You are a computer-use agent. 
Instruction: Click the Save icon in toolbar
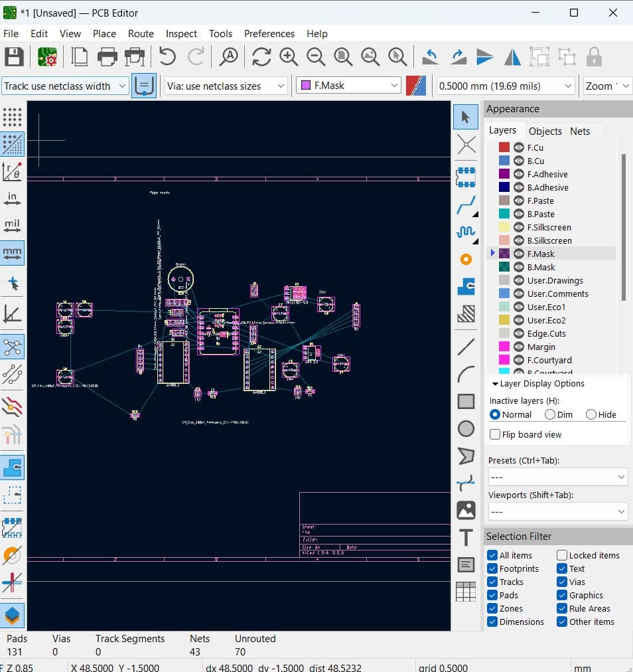[14, 56]
